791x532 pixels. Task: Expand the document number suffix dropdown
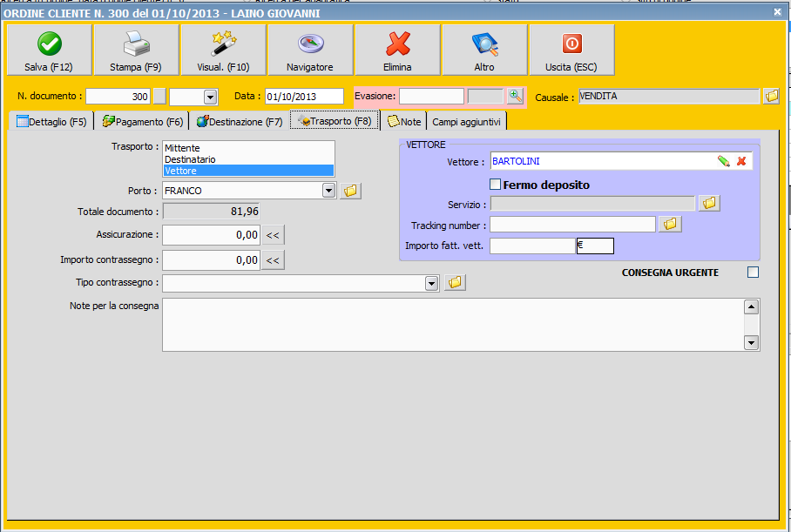pos(210,97)
